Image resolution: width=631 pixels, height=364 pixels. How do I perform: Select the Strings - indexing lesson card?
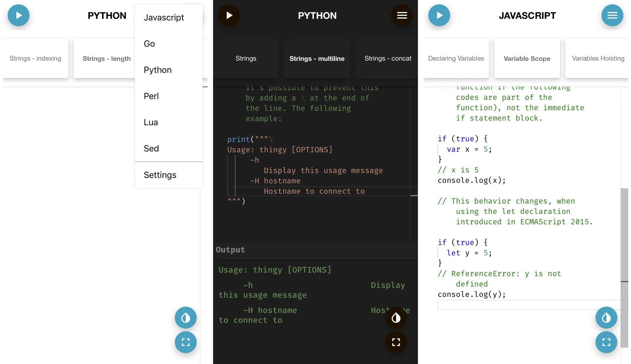(36, 58)
